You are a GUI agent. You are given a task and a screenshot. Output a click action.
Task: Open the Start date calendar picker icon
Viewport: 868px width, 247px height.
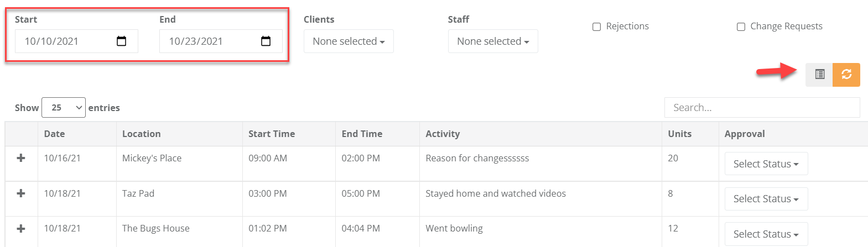[x=122, y=41]
